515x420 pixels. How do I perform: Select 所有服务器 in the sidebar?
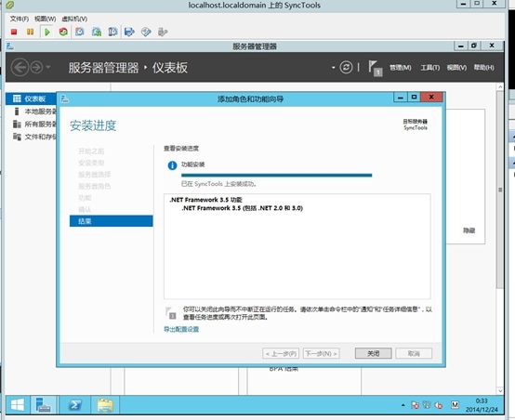(33, 125)
